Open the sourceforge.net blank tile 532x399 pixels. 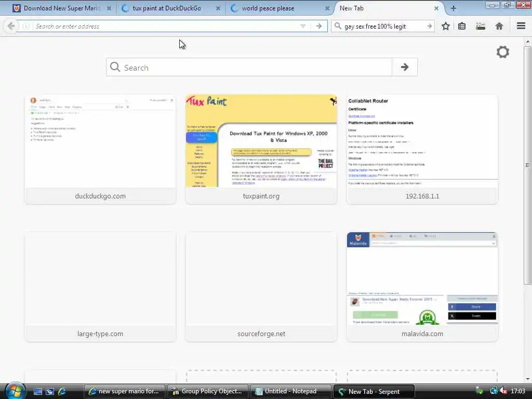click(x=261, y=279)
